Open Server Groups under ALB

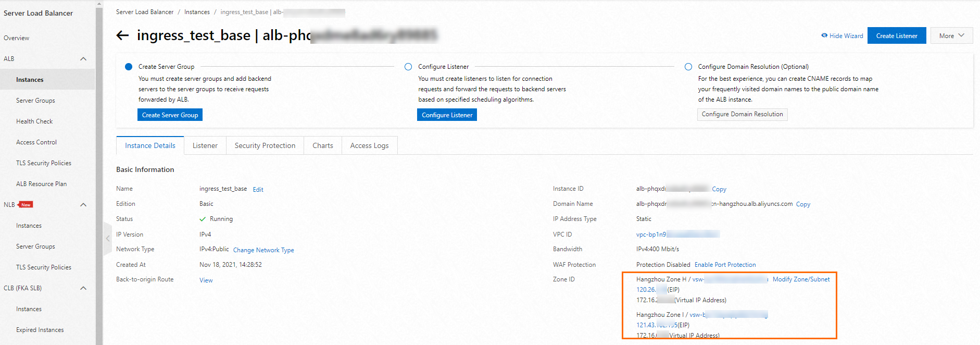(35, 101)
